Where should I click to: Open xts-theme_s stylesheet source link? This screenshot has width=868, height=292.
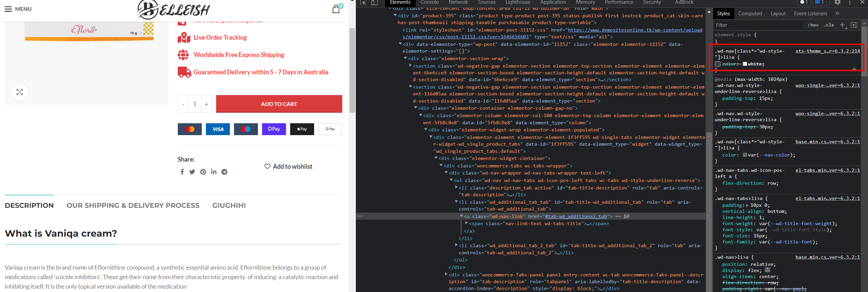point(828,51)
